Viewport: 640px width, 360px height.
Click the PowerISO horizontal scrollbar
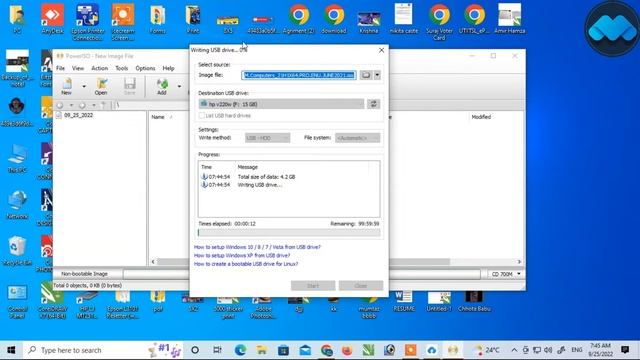click(337, 262)
